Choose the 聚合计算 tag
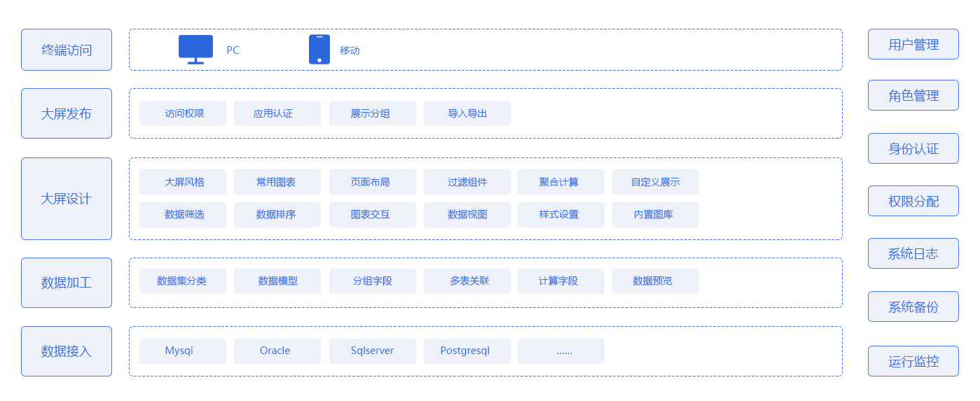The height and width of the screenshot is (401, 980). pos(561,182)
